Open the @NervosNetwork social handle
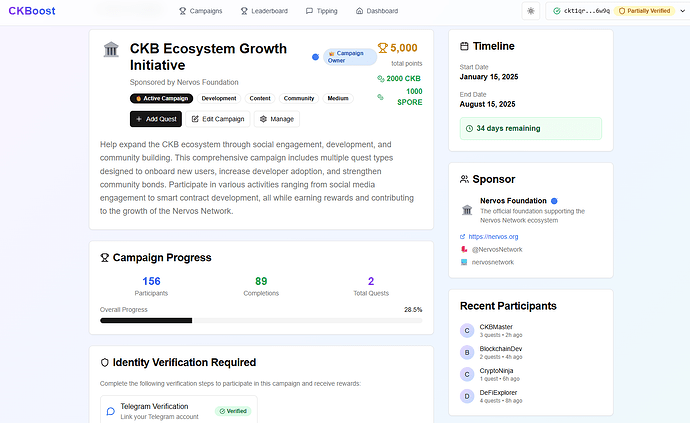Image resolution: width=690 pixels, height=423 pixels. pos(497,250)
